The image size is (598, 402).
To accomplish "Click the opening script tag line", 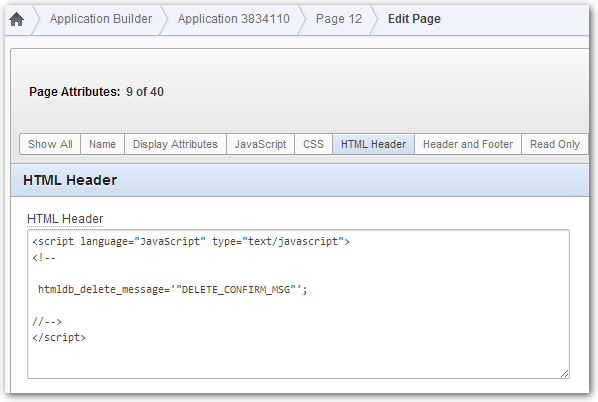I will coord(191,241).
